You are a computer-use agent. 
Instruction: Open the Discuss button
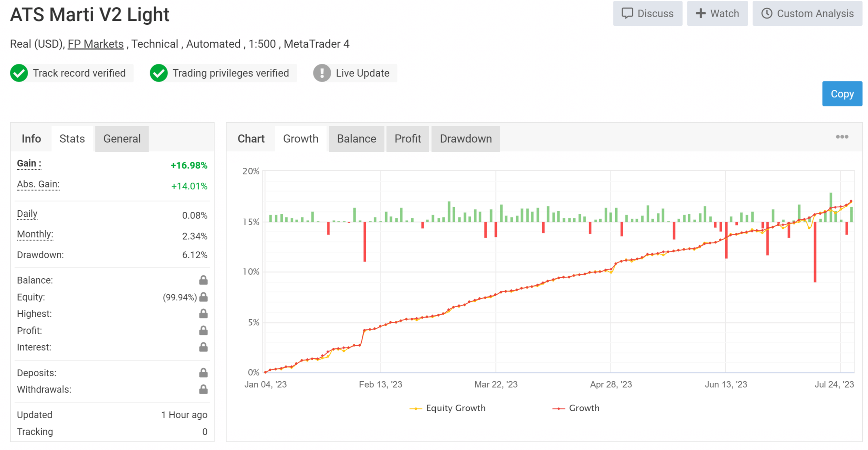click(648, 13)
